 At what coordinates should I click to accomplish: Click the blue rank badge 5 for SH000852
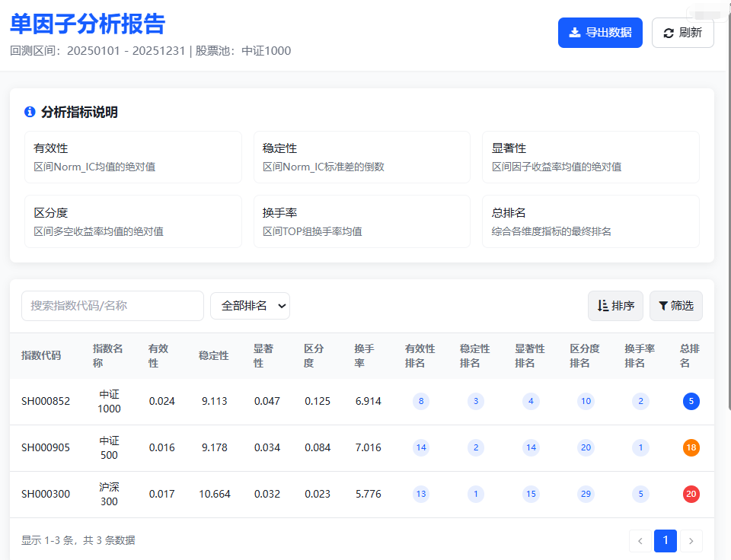click(691, 401)
